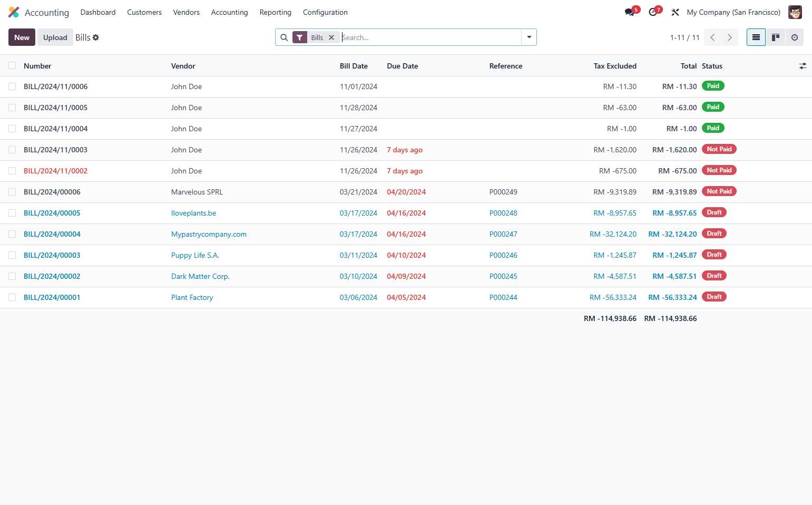This screenshot has width=812, height=505.
Task: Open the Vendors menu
Action: pos(187,12)
